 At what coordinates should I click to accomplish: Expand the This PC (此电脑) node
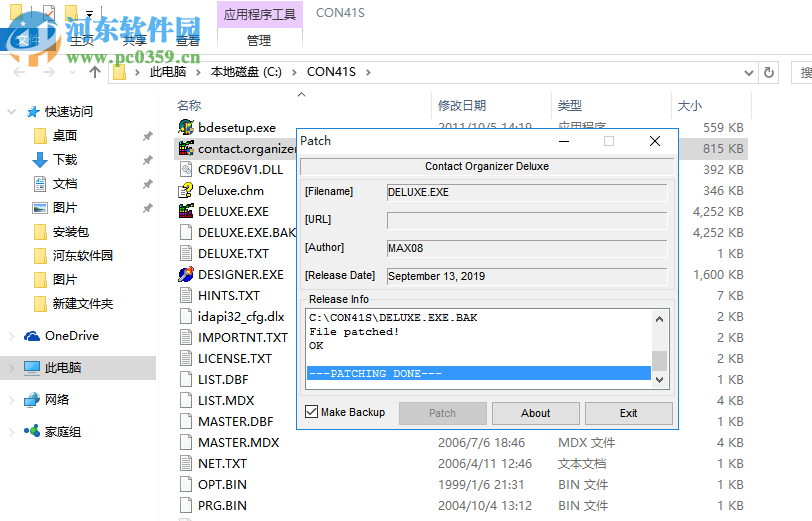pyautogui.click(x=11, y=368)
